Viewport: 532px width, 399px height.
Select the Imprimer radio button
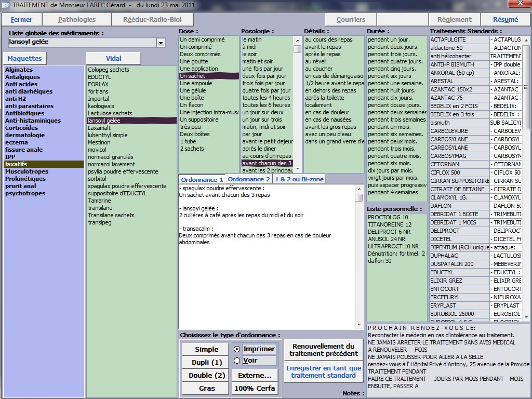tap(237, 349)
